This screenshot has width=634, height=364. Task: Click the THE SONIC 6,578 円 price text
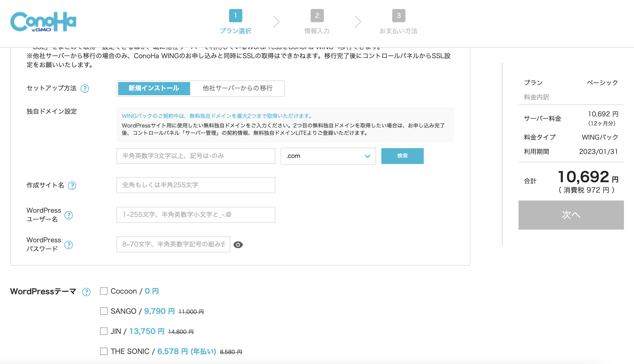[187, 351]
